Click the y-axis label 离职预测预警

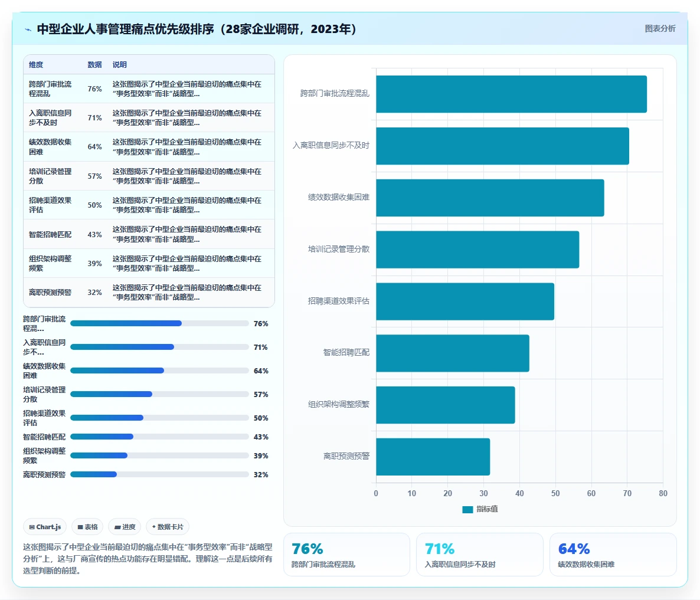tap(346, 456)
